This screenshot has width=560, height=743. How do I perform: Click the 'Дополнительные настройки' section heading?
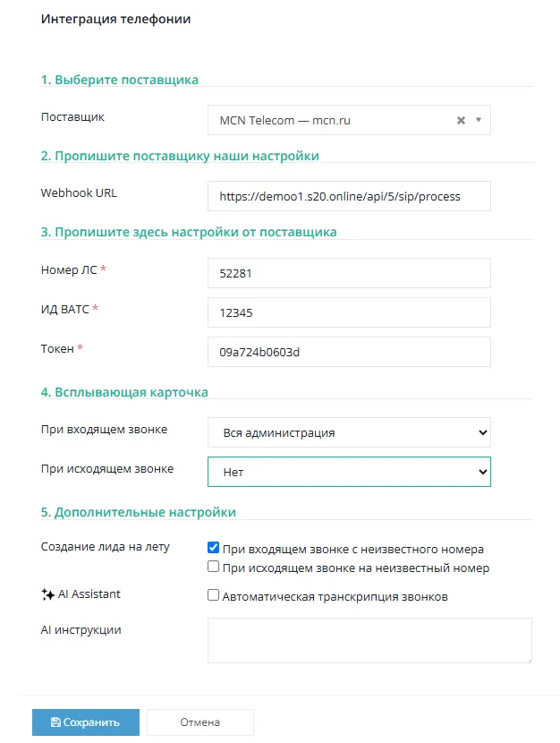(x=139, y=512)
